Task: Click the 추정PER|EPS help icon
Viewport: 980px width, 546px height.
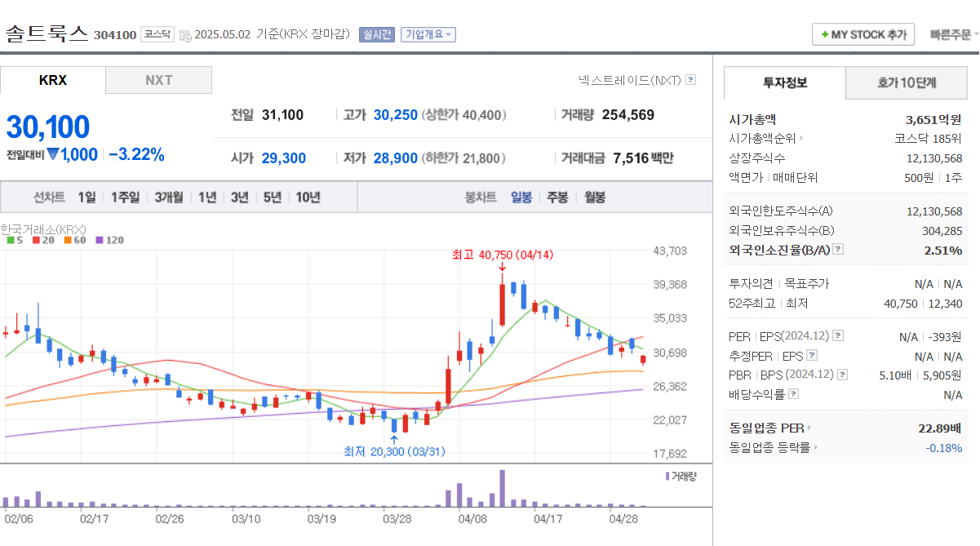Action: tap(812, 356)
